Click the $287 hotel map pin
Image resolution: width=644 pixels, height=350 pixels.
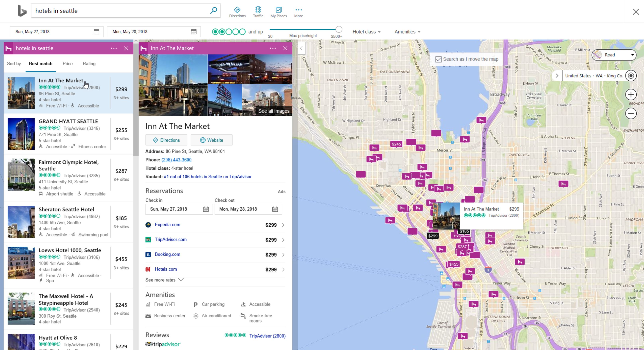pyautogui.click(x=462, y=247)
